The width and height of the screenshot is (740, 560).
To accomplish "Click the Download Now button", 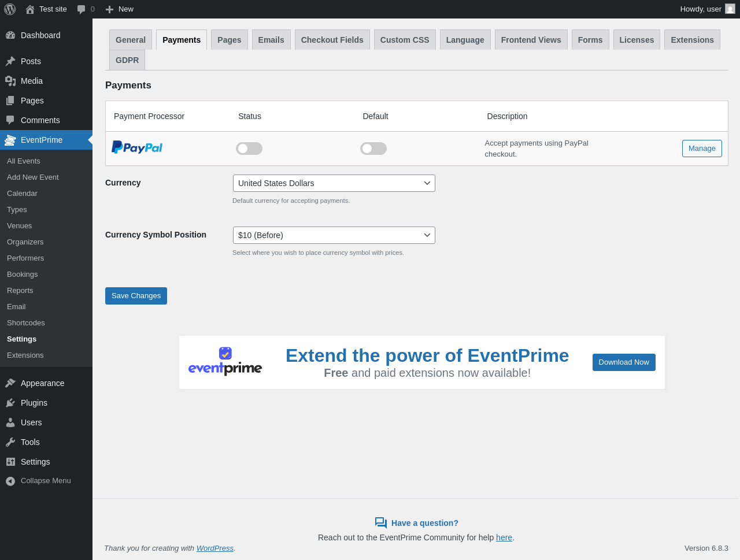I will (x=624, y=362).
